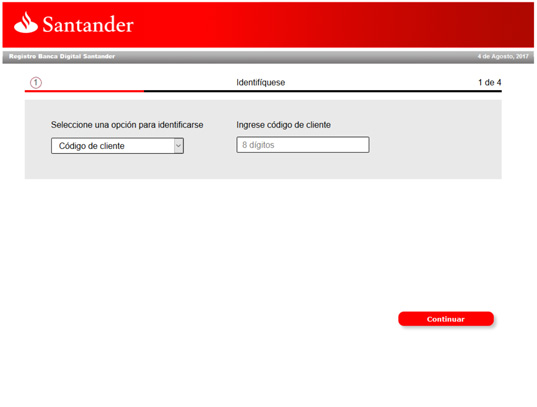Click the Santander flame logo icon
The height and width of the screenshot is (407, 537).
pyautogui.click(x=26, y=23)
